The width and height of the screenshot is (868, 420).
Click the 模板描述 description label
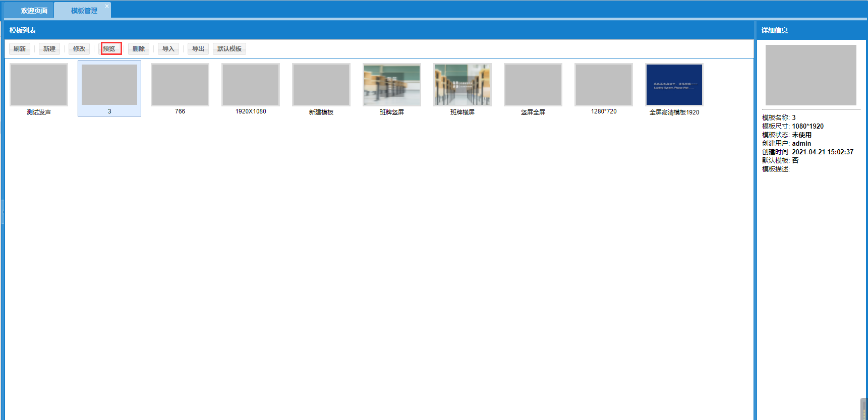coord(776,169)
